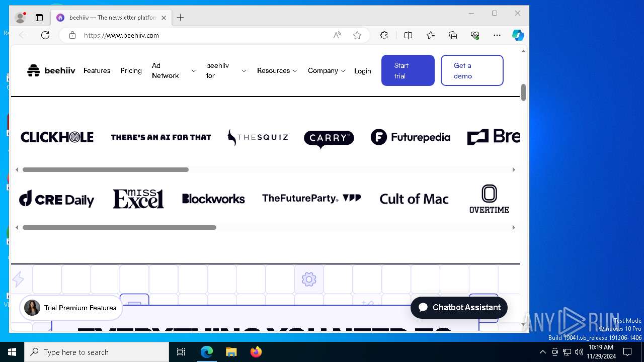Screen dimensions: 644x362
Task: Click the beehiiv logo
Action: (x=51, y=71)
